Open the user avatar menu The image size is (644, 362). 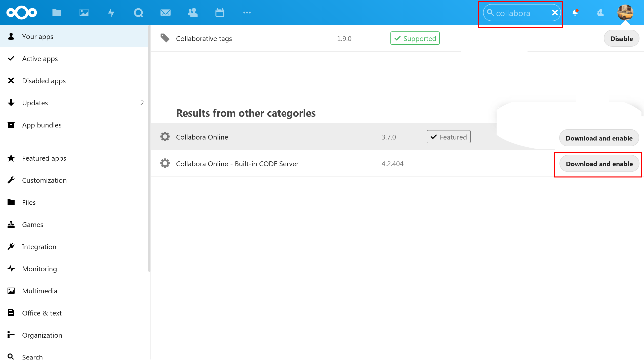625,13
